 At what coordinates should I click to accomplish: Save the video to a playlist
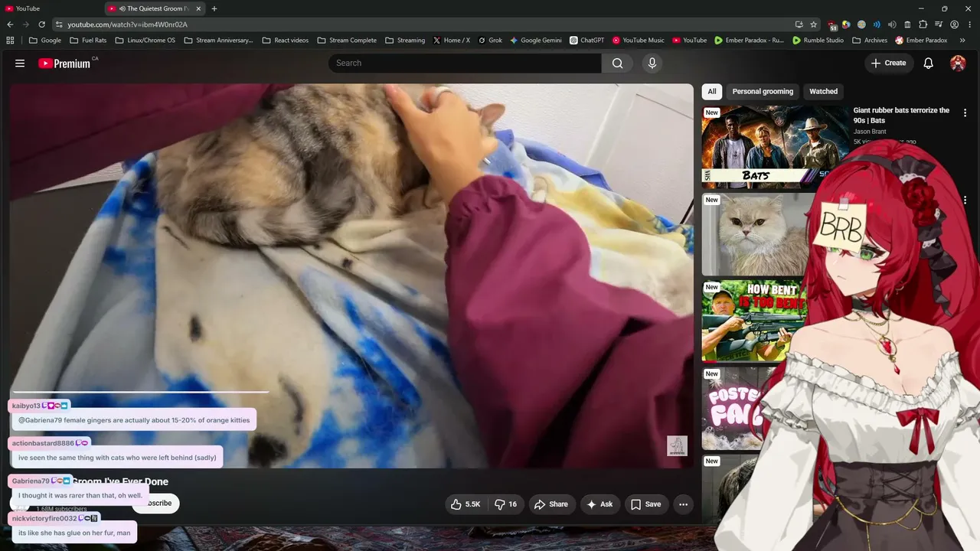pyautogui.click(x=645, y=504)
